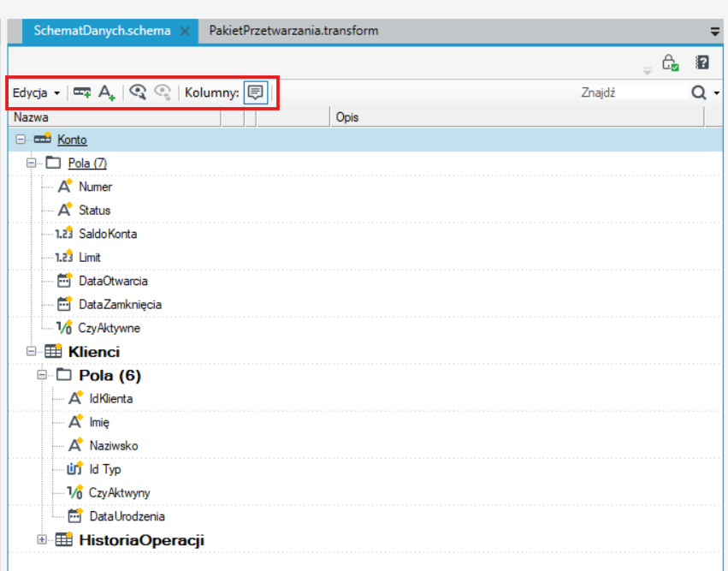This screenshot has width=728, height=571.
Task: Open the tab list dropdown arrow
Action: coord(715,32)
